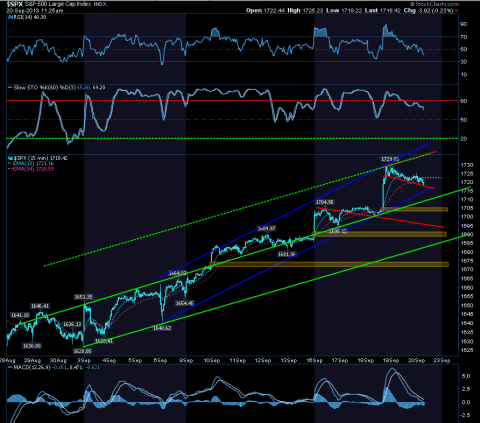Click the MACD(12,26,9) legend icon

[x=10, y=367]
